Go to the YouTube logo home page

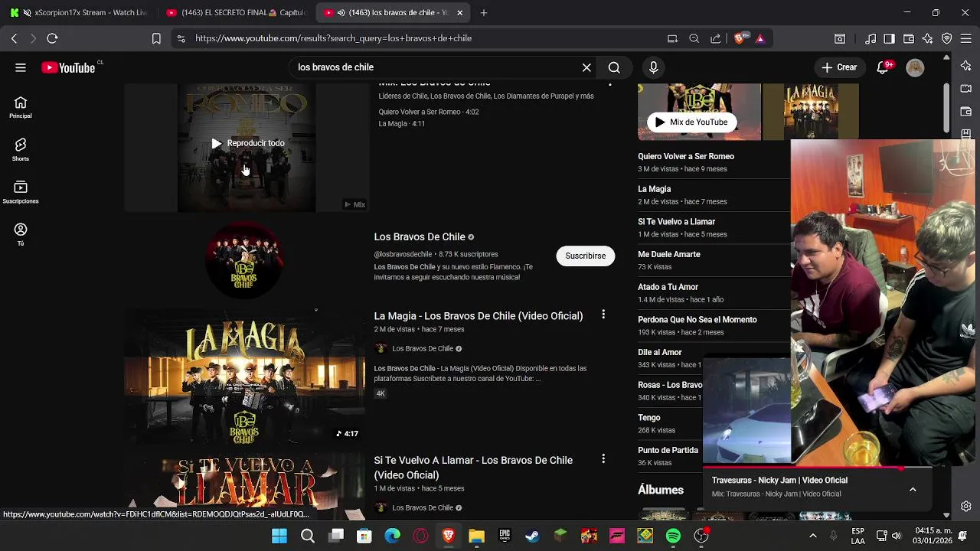pos(68,67)
